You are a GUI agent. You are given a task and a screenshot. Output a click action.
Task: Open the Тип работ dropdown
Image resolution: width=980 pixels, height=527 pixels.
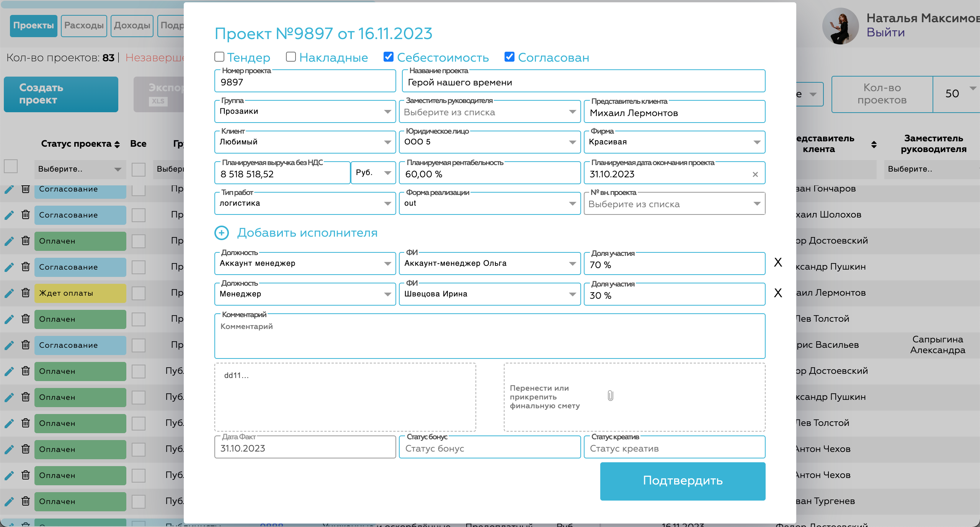(x=305, y=203)
